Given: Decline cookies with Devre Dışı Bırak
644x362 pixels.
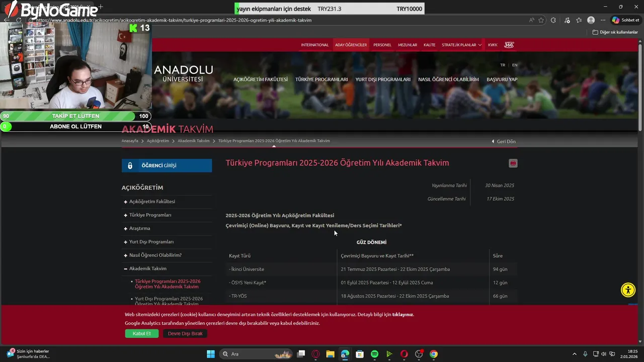Looking at the screenshot, I should click(x=185, y=333).
